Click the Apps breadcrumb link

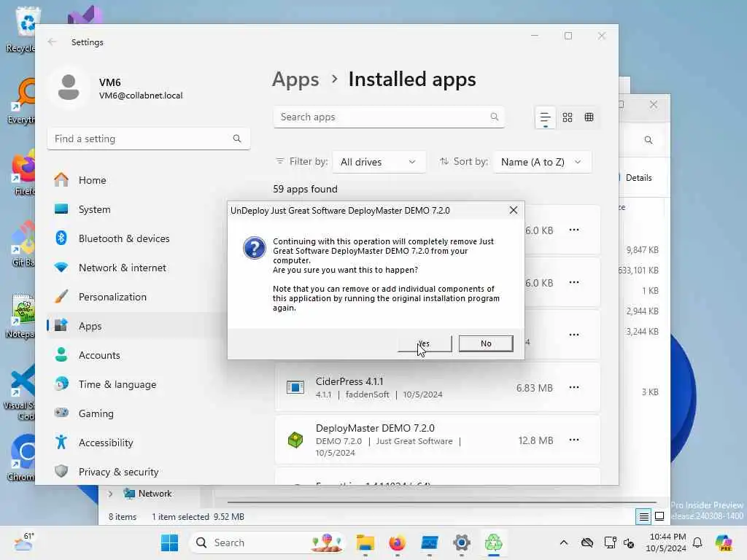pos(295,79)
